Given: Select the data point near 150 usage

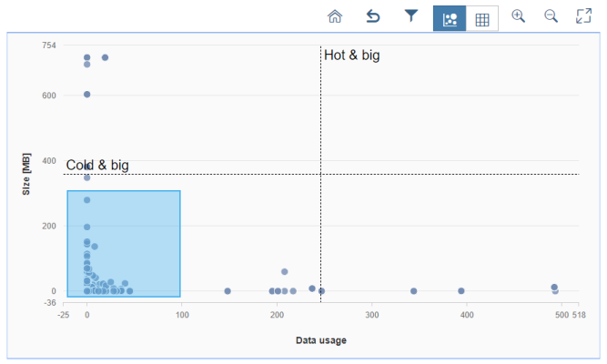Looking at the screenshot, I should coord(228,291).
